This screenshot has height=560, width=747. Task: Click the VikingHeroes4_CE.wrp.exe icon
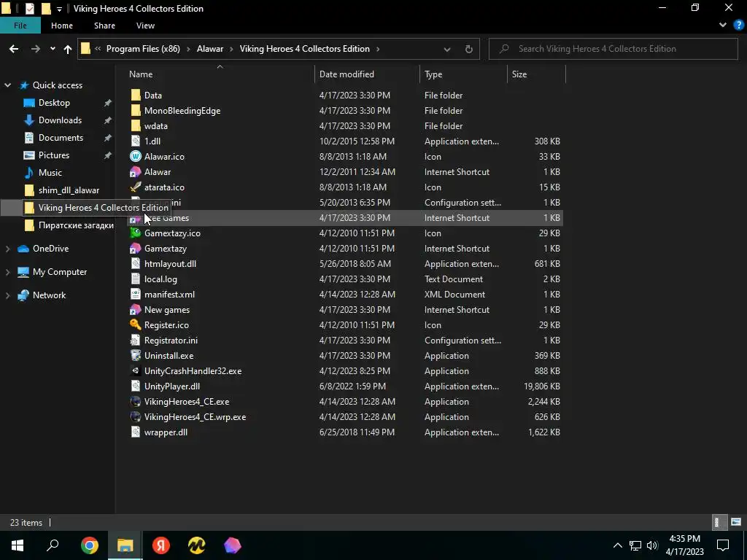click(136, 416)
